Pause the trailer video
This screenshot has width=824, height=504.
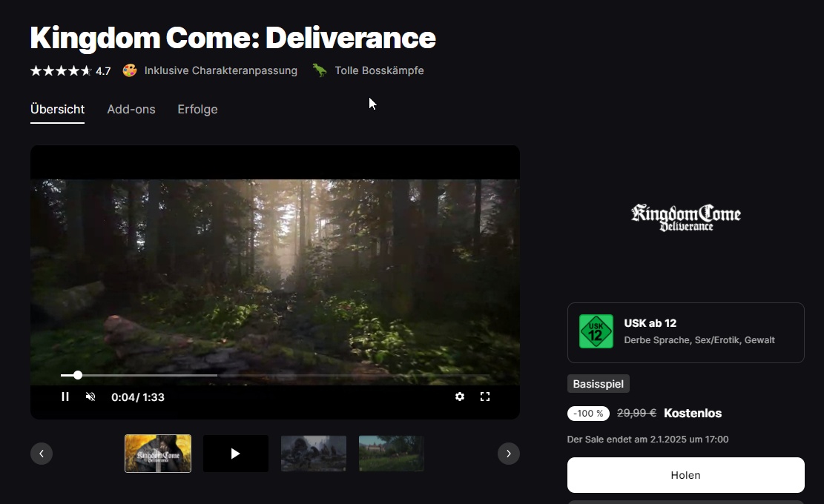[65, 397]
